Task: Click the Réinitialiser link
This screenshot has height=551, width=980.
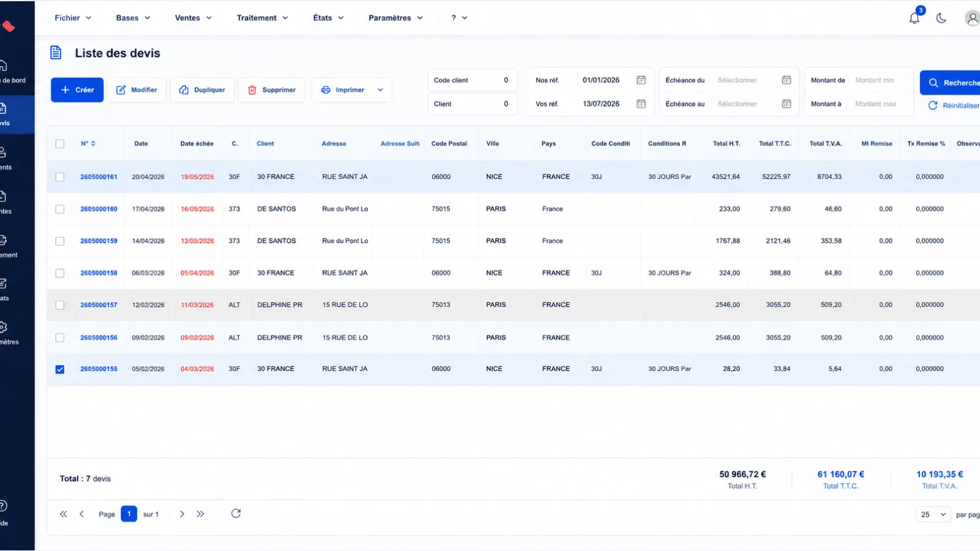Action: point(954,105)
